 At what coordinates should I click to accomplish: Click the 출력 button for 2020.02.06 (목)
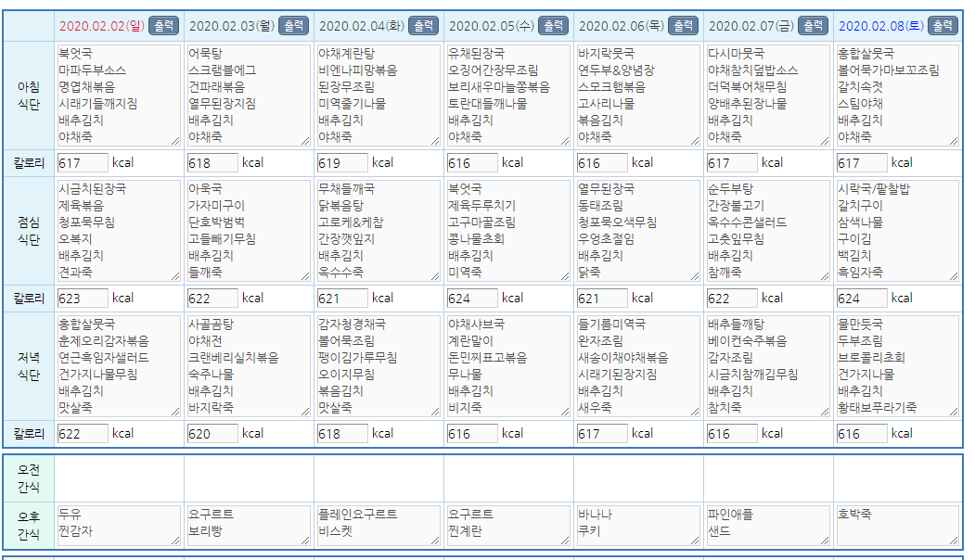683,25
